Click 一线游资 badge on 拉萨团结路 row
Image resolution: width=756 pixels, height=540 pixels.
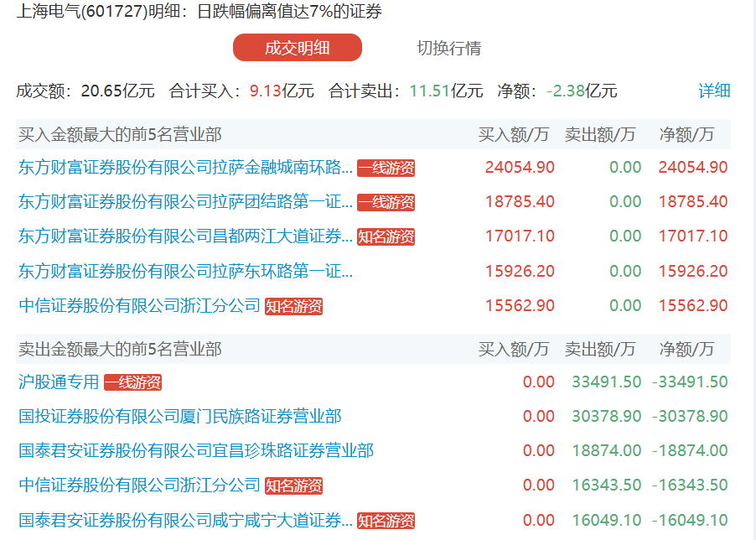386,202
